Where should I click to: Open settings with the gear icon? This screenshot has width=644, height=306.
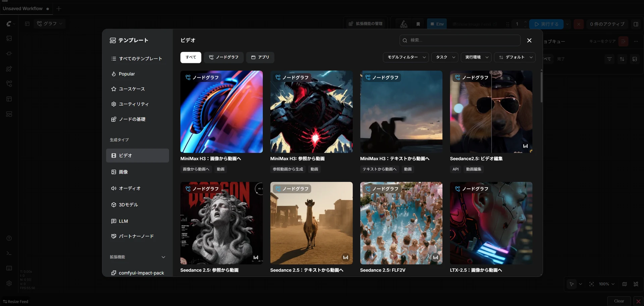(9, 283)
